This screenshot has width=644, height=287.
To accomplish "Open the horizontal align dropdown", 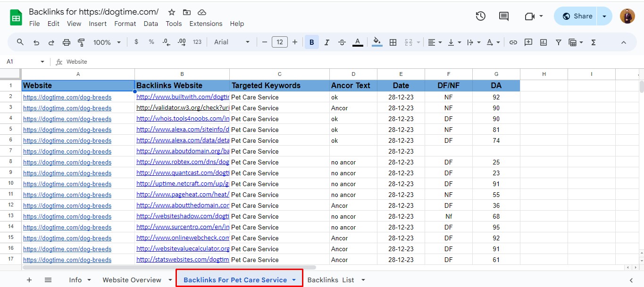I will 435,42.
